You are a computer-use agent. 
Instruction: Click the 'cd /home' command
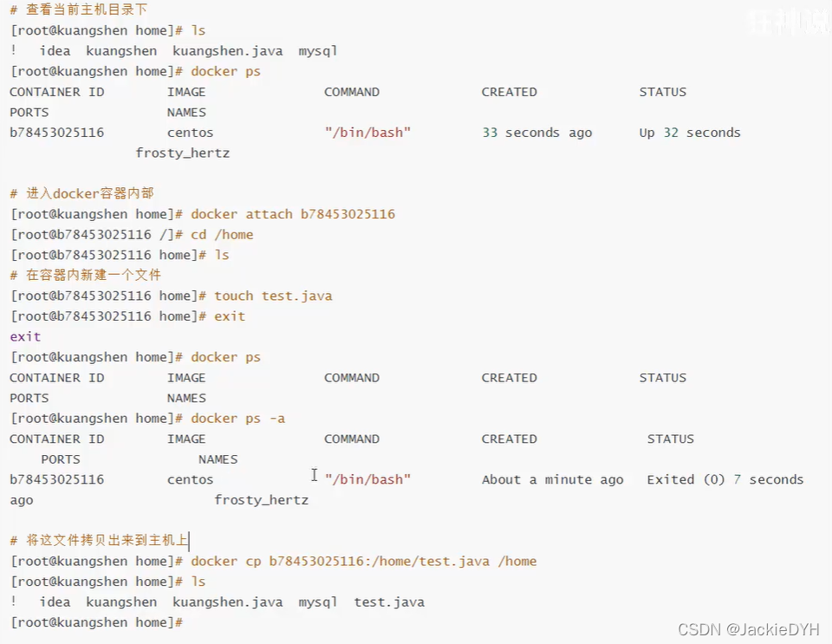(x=222, y=235)
